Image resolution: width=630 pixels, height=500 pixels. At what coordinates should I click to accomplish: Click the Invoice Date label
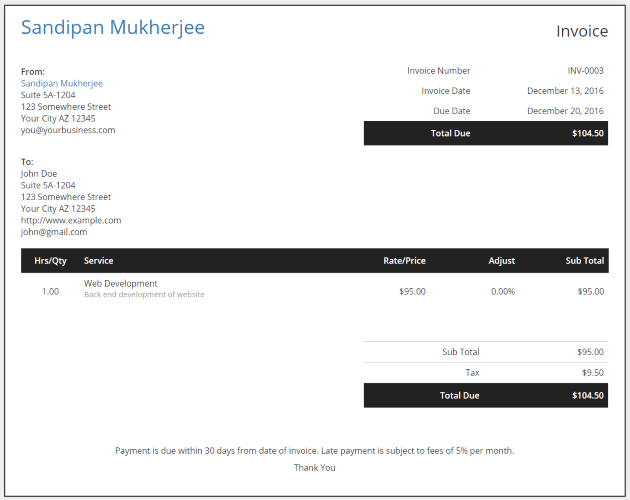pyautogui.click(x=446, y=91)
